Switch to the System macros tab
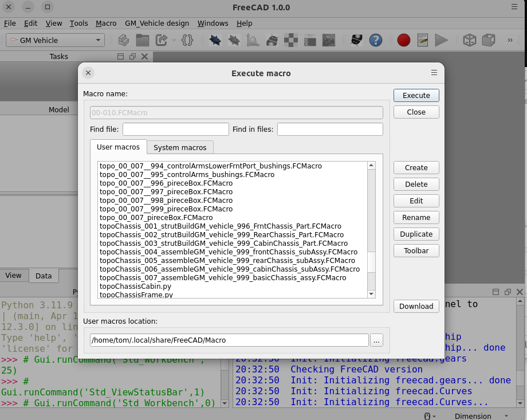The height and width of the screenshot is (420, 527). (180, 147)
